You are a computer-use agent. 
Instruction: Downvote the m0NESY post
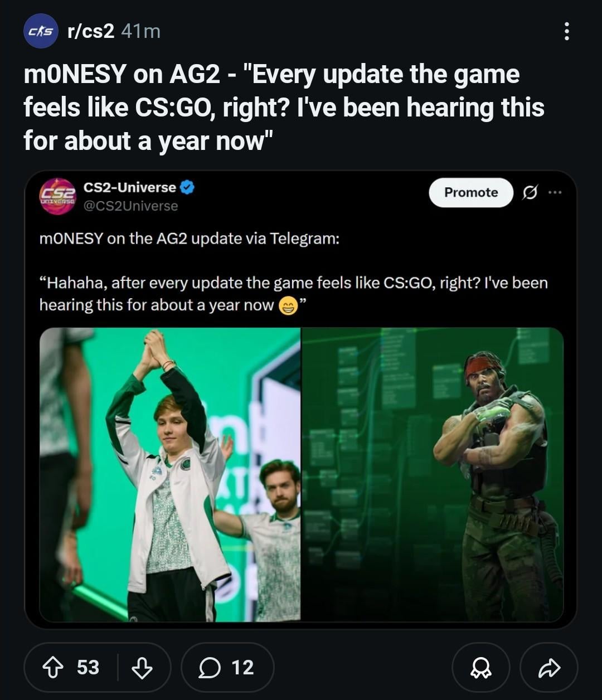click(x=141, y=668)
